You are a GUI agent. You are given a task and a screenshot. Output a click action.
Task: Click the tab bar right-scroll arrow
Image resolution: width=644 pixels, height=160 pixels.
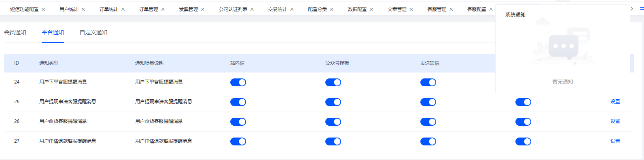pos(632,8)
